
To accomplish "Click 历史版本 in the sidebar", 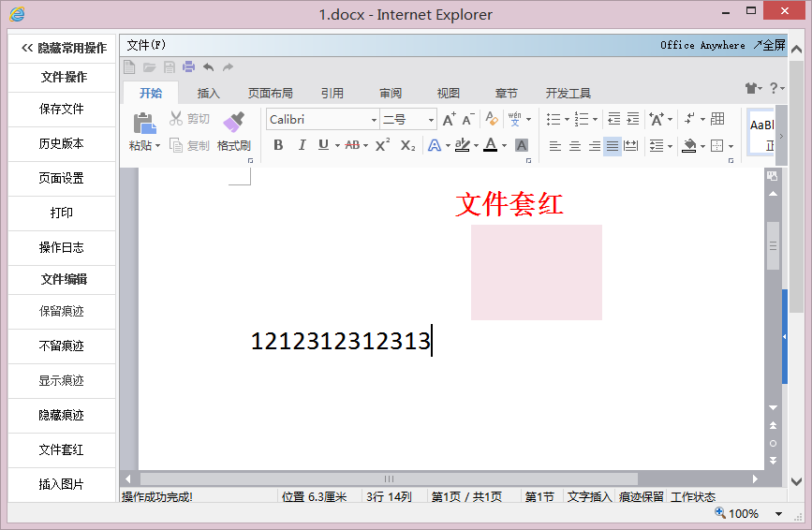I will tap(62, 144).
